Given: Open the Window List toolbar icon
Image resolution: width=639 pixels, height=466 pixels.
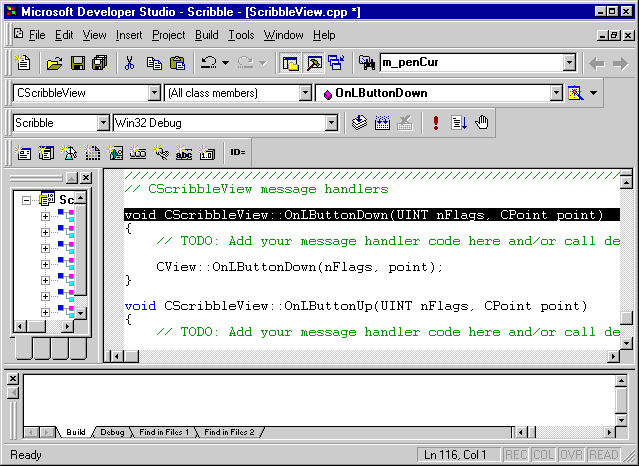Looking at the screenshot, I should [337, 63].
